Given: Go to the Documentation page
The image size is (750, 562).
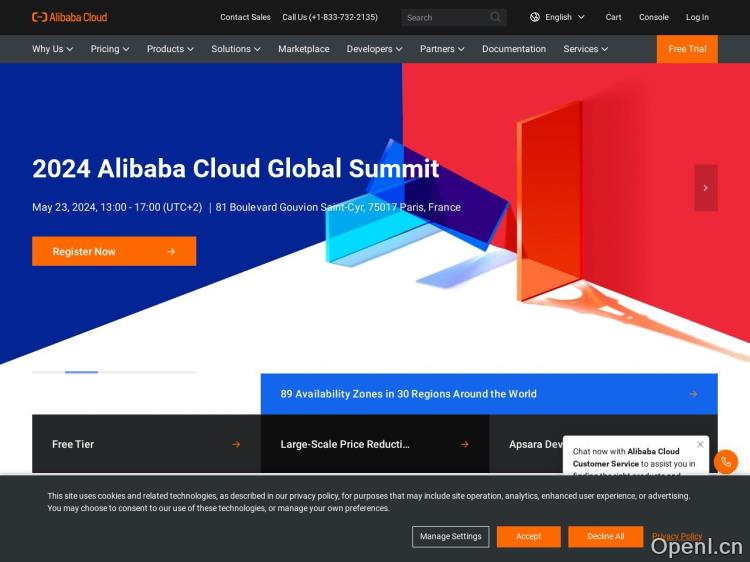Looking at the screenshot, I should coord(514,49).
